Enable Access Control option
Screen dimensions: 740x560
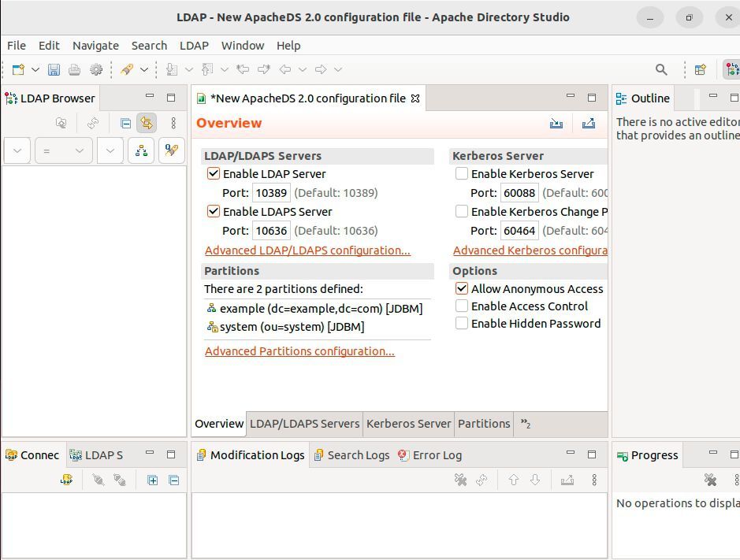[x=461, y=306]
